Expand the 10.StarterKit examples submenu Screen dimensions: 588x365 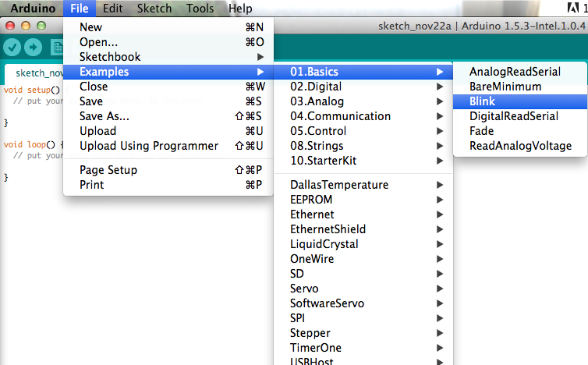point(363,161)
